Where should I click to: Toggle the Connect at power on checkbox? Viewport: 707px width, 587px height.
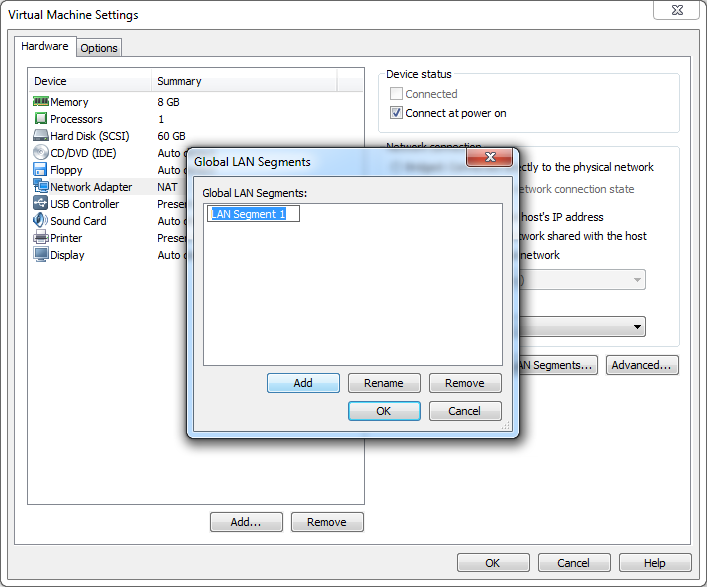(397, 113)
